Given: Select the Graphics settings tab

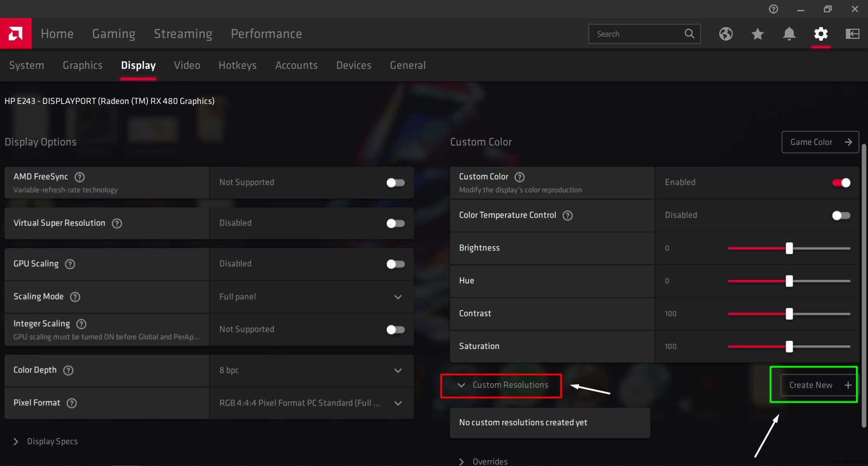Looking at the screenshot, I should pyautogui.click(x=82, y=65).
